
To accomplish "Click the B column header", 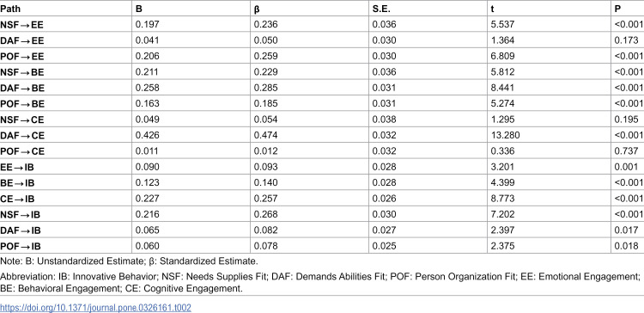I will 139,9.
